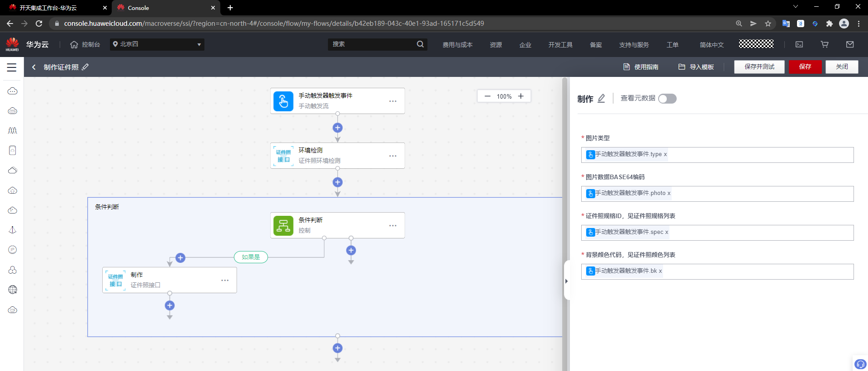Open the IP service icon in the sidebar
The width and height of the screenshot is (868, 371).
tap(12, 250)
